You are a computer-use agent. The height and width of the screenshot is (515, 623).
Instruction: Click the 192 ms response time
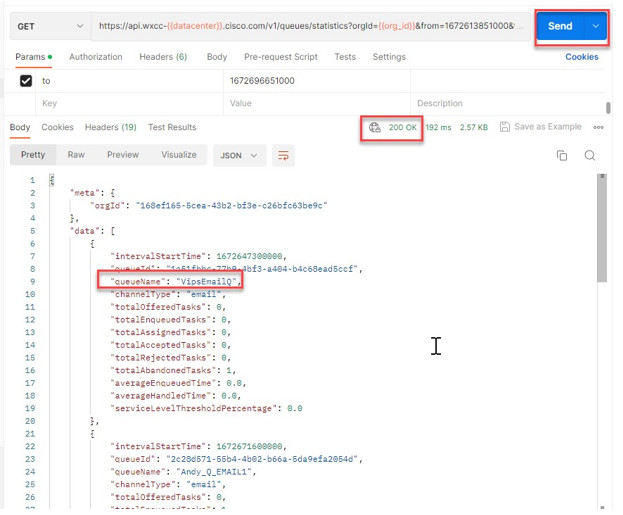(438, 128)
